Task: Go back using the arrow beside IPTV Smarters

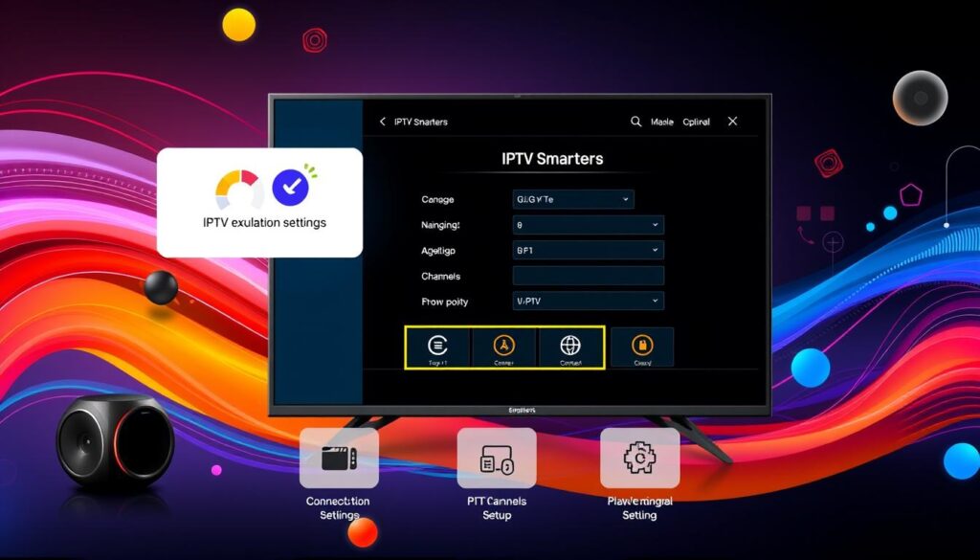Action: (383, 122)
